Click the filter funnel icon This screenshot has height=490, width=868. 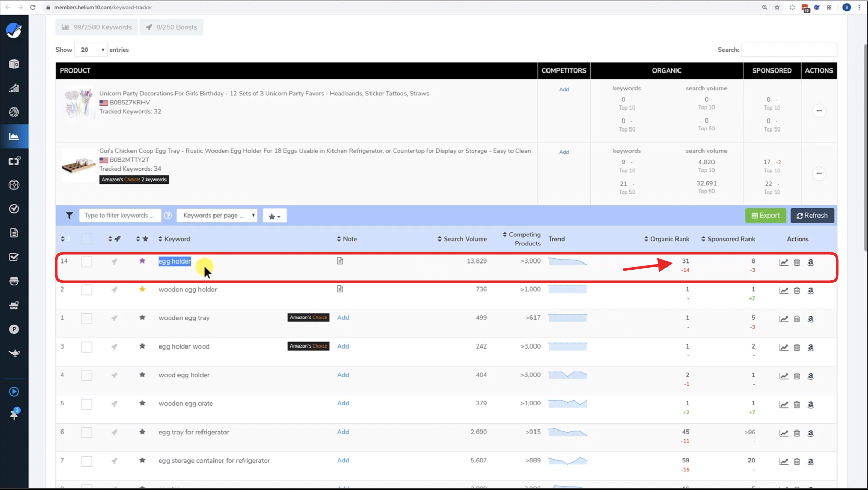point(69,216)
